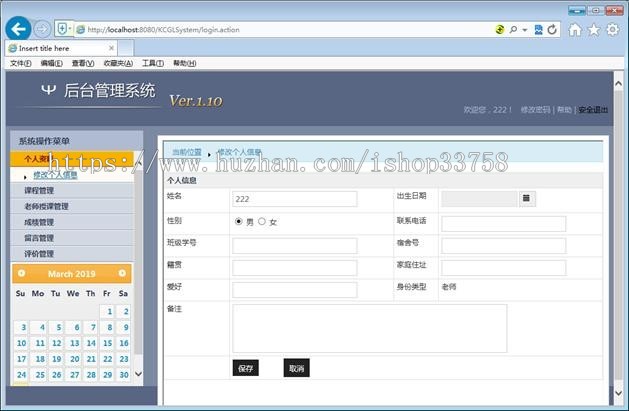The width and height of the screenshot is (629, 411).
Task: Click the 帮助 link in page header
Action: (564, 109)
